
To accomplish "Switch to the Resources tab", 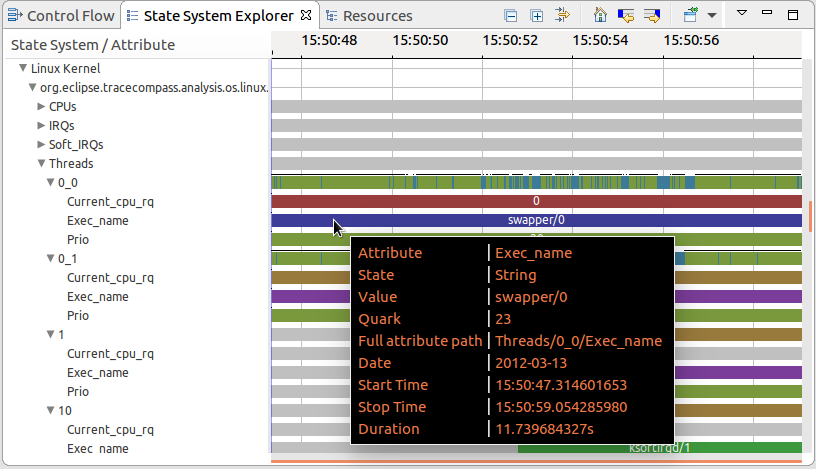I will [x=369, y=16].
